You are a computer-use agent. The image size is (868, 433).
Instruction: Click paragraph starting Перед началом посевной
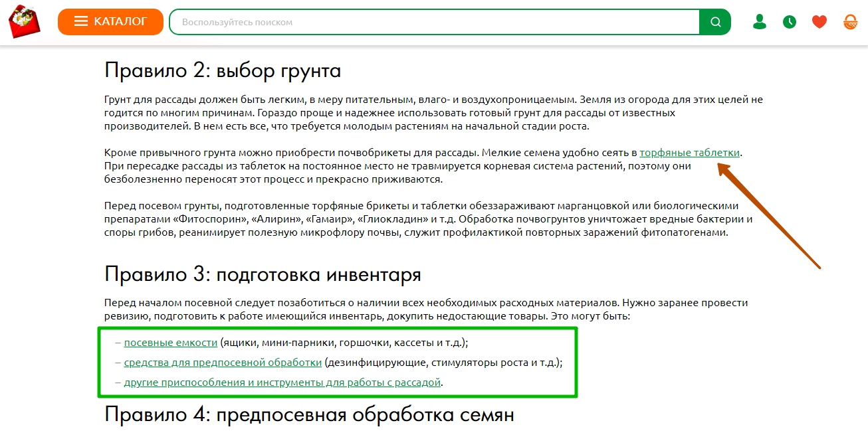point(426,309)
